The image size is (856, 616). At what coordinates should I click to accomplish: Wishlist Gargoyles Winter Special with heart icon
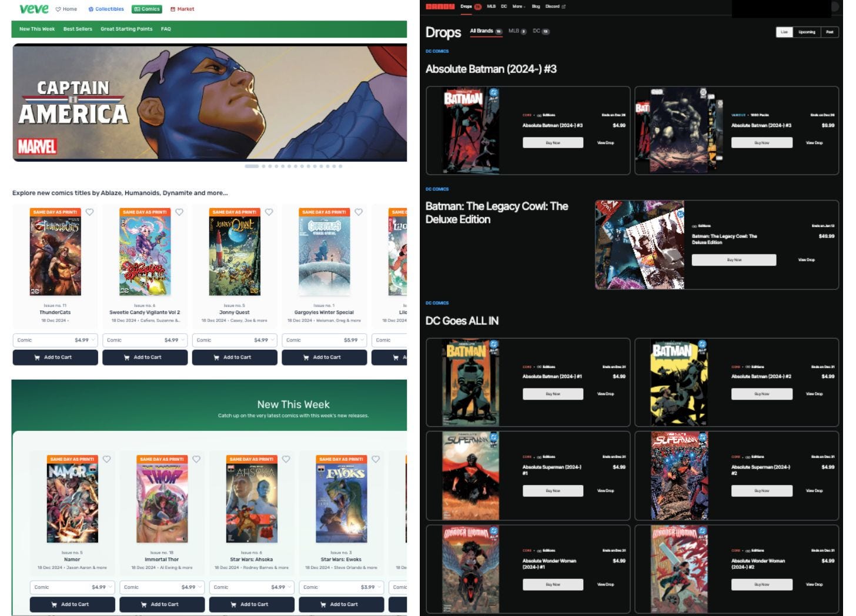(359, 212)
